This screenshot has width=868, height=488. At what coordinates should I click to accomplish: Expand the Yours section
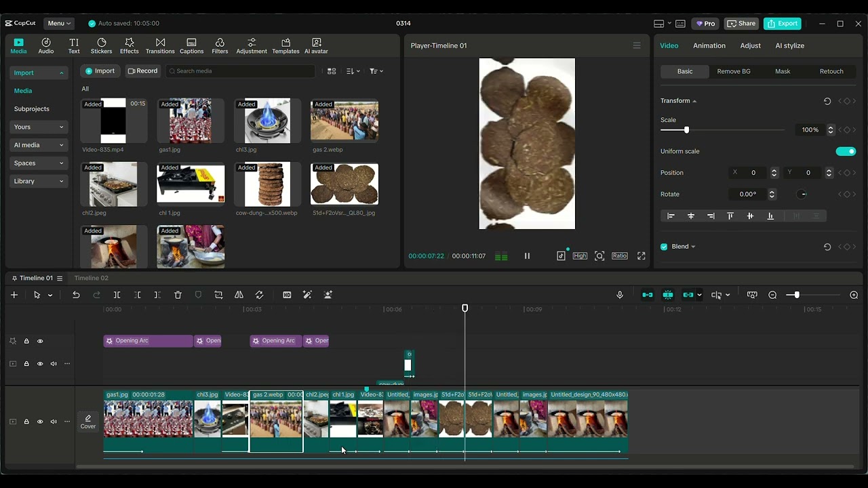[39, 127]
